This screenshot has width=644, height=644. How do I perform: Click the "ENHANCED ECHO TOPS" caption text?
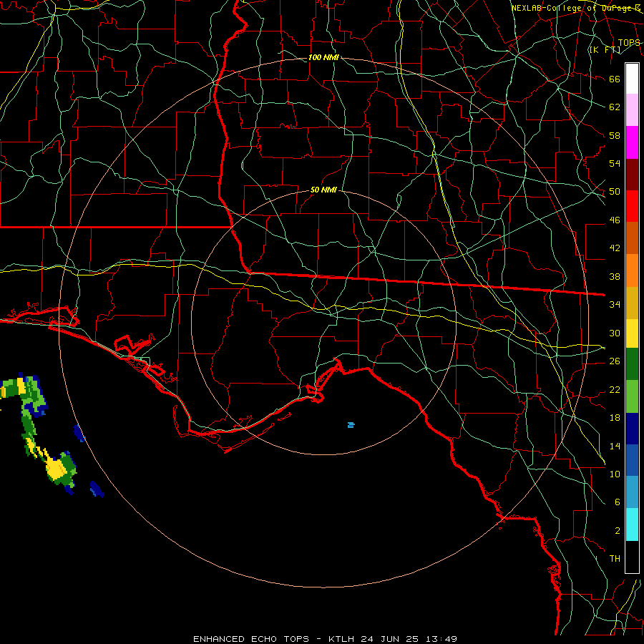(251, 639)
